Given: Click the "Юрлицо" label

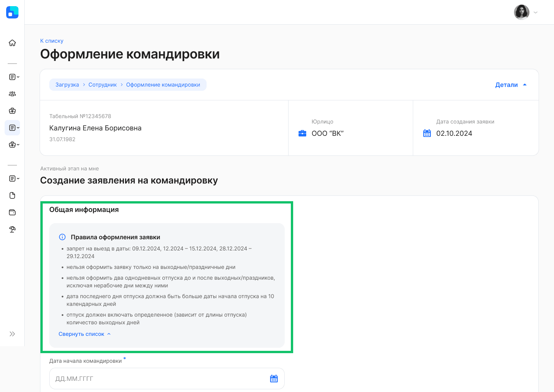Looking at the screenshot, I should point(322,122).
